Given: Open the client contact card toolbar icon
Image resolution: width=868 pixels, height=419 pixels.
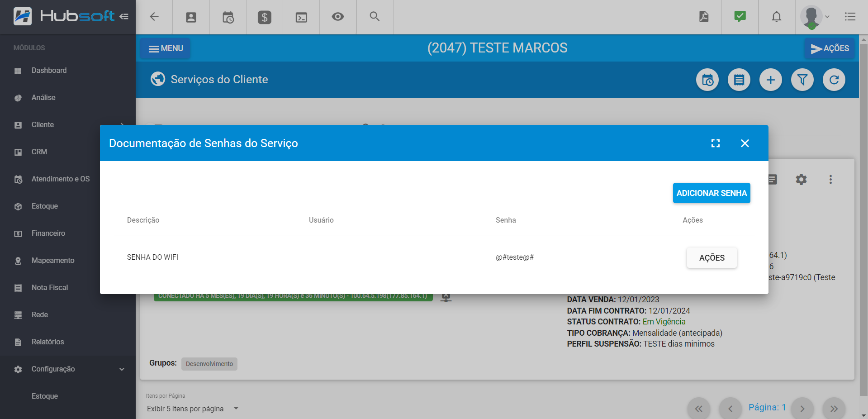Looking at the screenshot, I should [x=191, y=17].
